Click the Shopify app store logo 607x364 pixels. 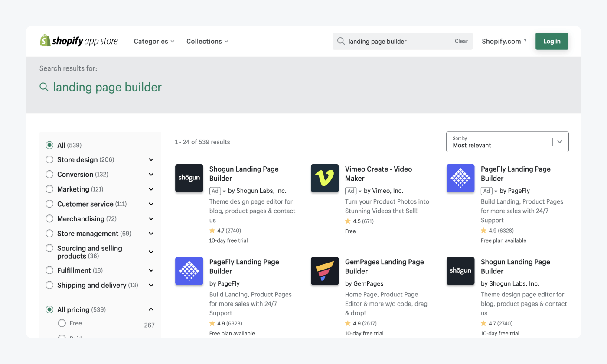pos(78,41)
